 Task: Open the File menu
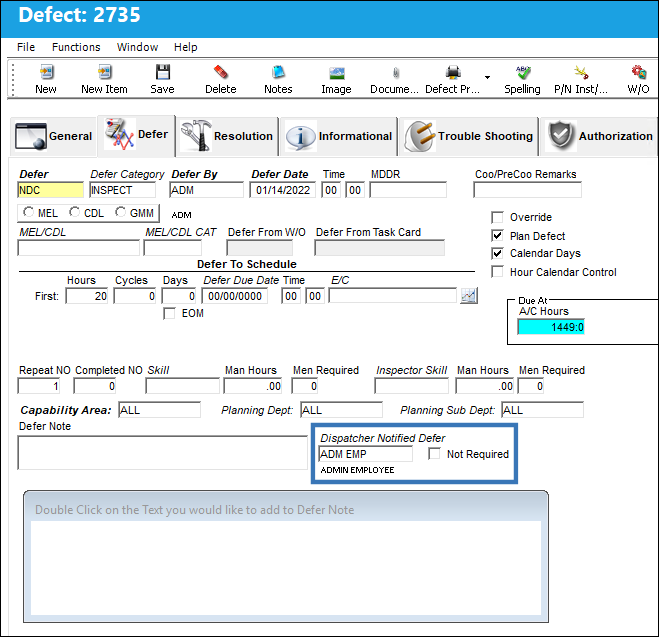pyautogui.click(x=26, y=47)
